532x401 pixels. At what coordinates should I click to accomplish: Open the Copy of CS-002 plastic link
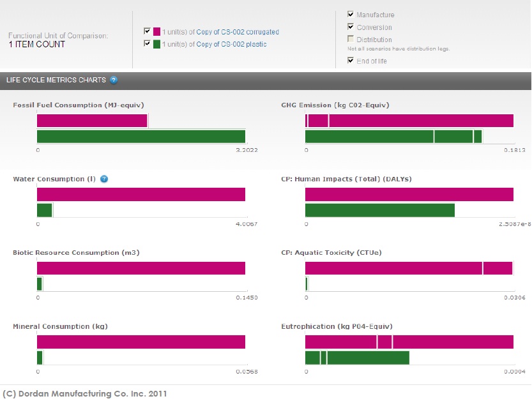(x=231, y=44)
